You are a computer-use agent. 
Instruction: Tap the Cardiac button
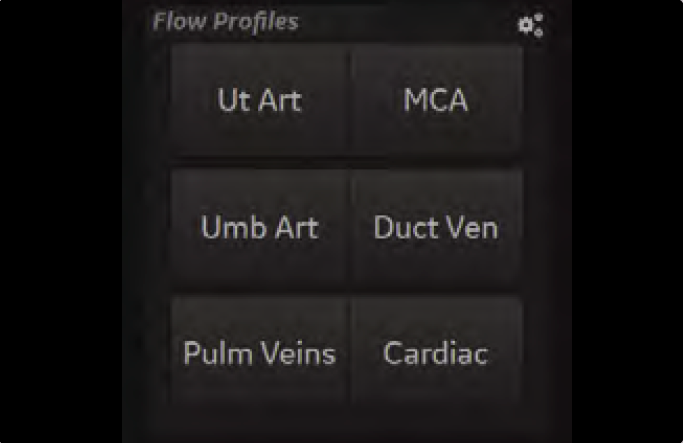click(436, 352)
